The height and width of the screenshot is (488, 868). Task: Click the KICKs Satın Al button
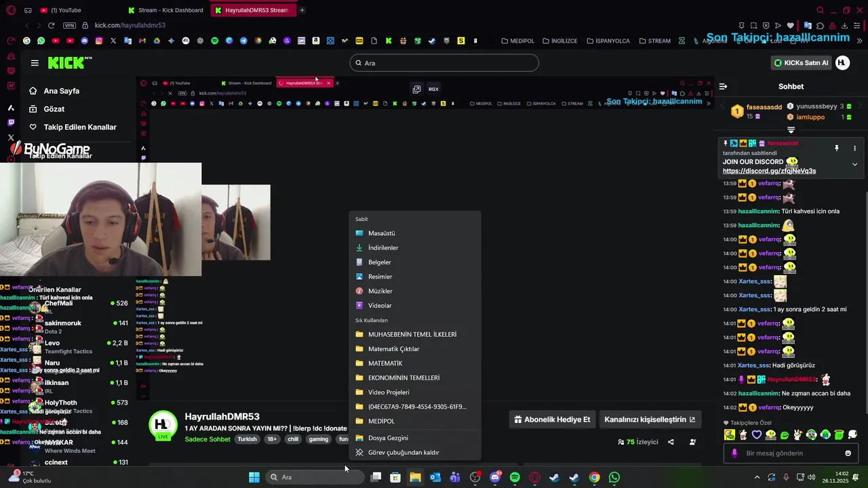click(x=802, y=63)
